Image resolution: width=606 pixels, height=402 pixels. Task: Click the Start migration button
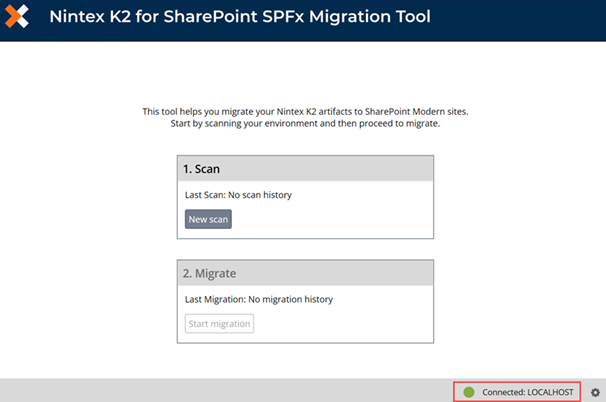(219, 324)
